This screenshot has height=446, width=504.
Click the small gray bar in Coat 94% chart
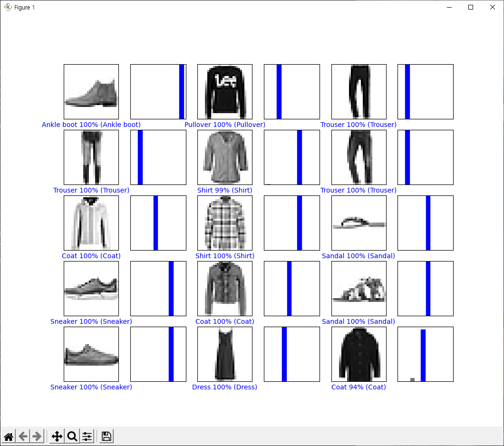[412, 380]
